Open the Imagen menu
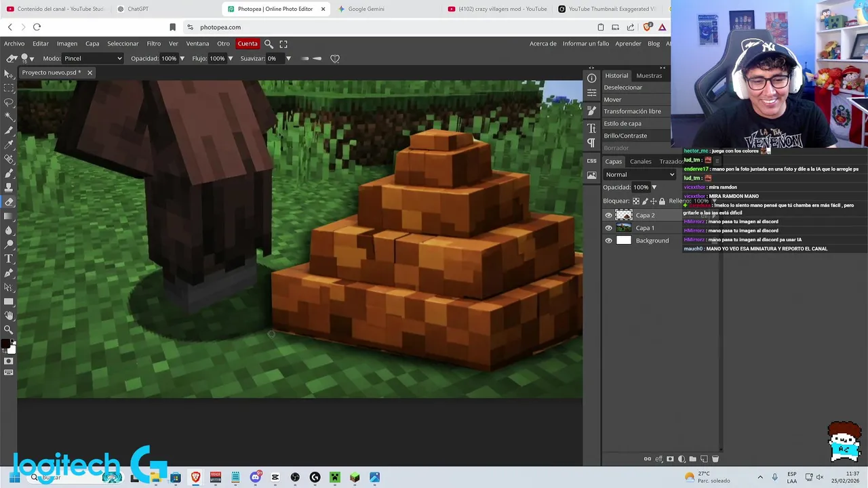Screen dimensions: 868x488 (x=66, y=43)
